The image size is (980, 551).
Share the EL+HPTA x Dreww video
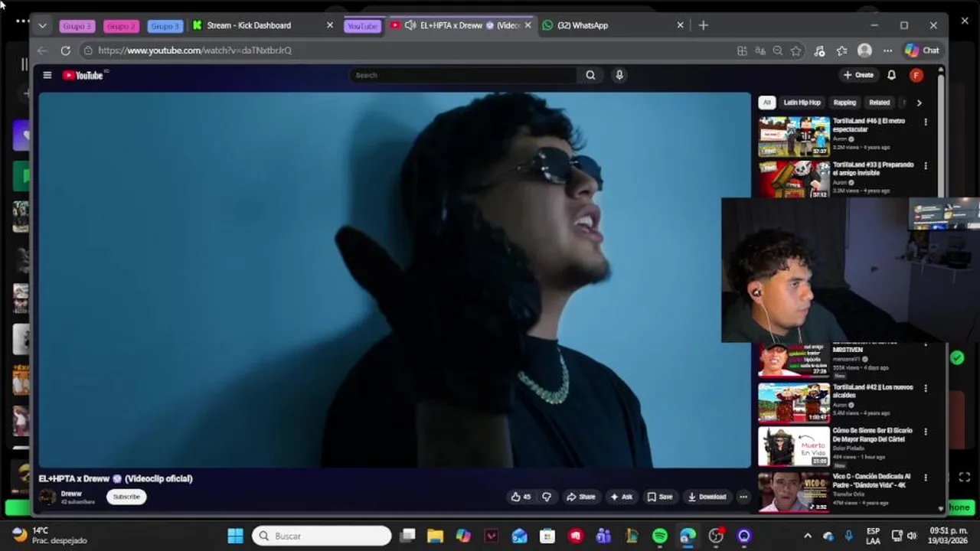click(580, 497)
